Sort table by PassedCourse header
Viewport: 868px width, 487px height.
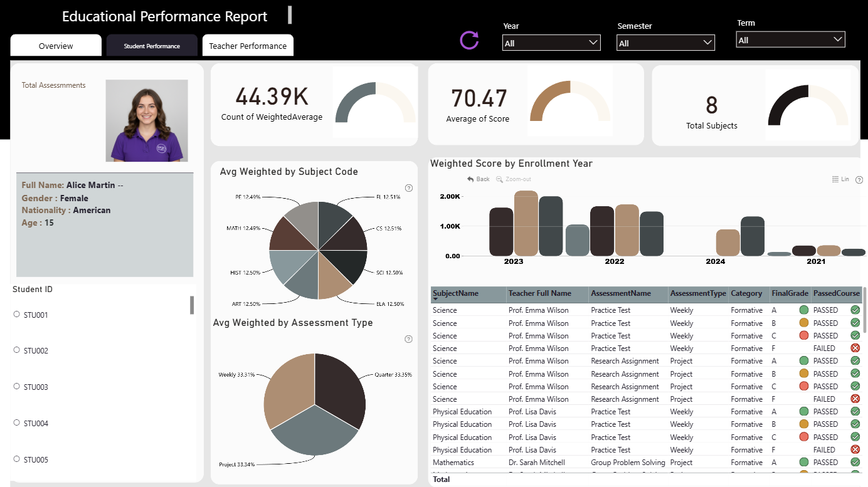(x=837, y=293)
